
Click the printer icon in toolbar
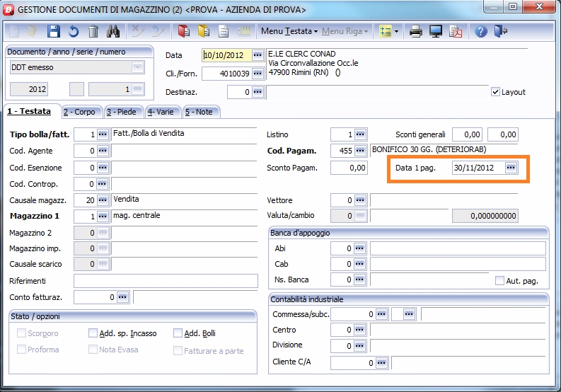(x=417, y=31)
